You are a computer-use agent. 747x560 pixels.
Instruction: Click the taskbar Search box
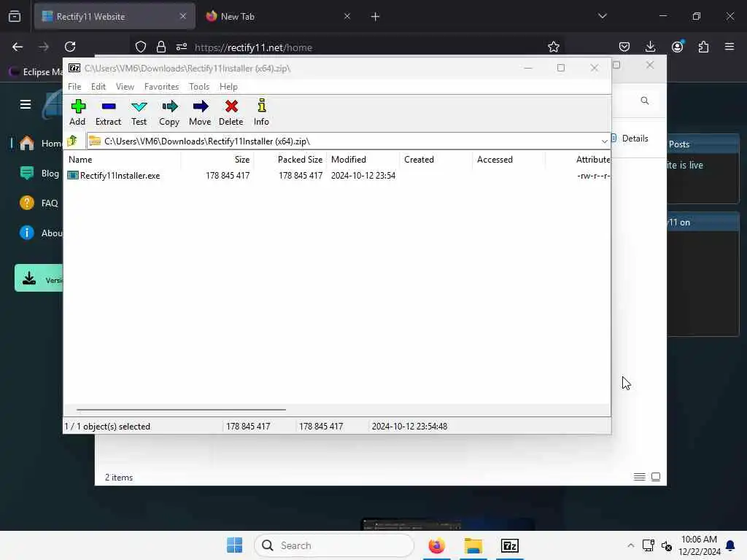click(334, 545)
